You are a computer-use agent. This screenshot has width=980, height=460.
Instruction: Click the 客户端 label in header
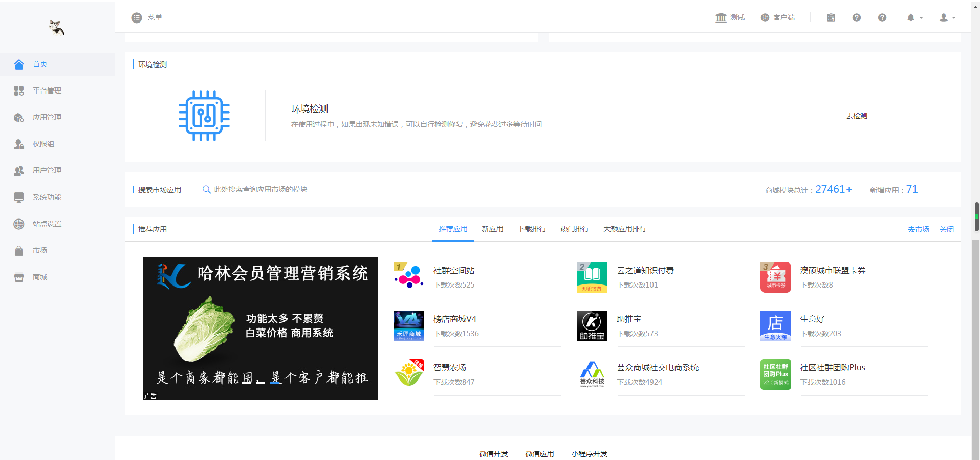[784, 18]
